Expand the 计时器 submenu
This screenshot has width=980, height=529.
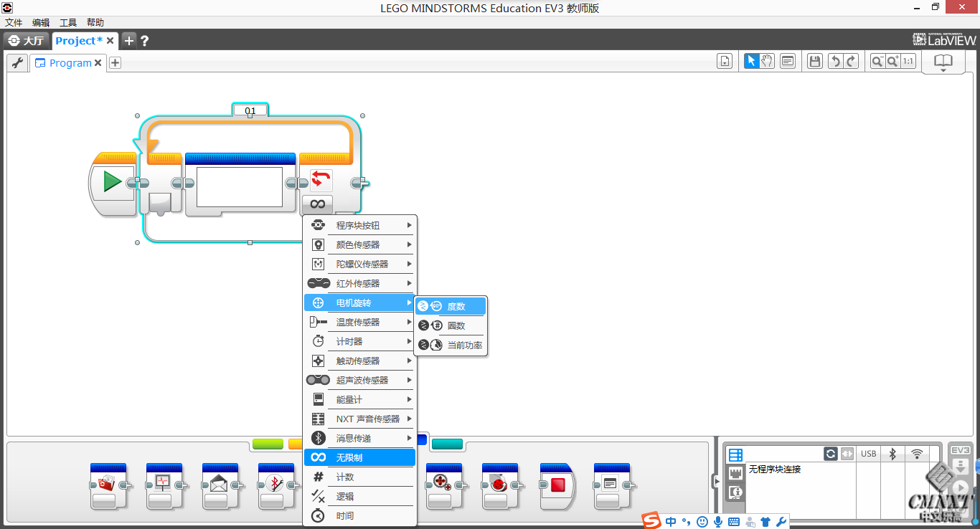(x=360, y=341)
